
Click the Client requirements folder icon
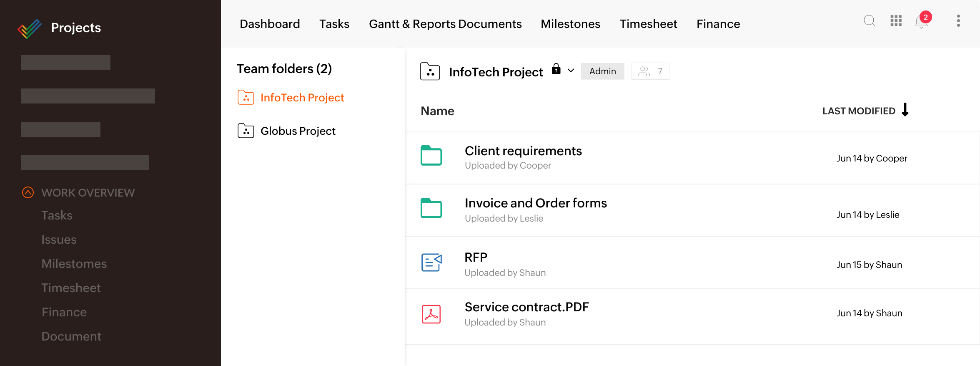tap(431, 156)
